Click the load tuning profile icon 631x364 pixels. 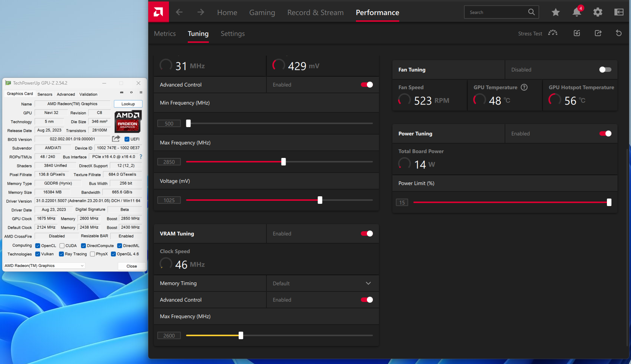pyautogui.click(x=577, y=33)
